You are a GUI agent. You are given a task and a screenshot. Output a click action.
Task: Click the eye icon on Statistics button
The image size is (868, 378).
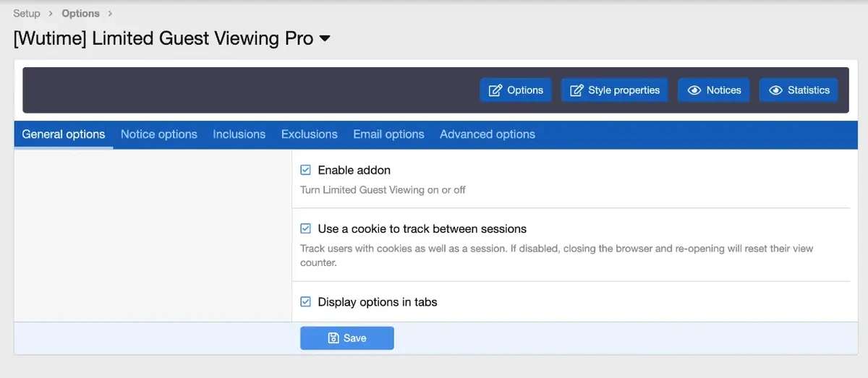(776, 90)
